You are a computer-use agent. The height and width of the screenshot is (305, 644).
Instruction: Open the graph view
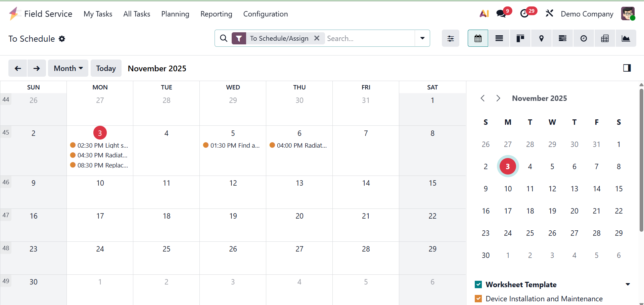coord(626,38)
